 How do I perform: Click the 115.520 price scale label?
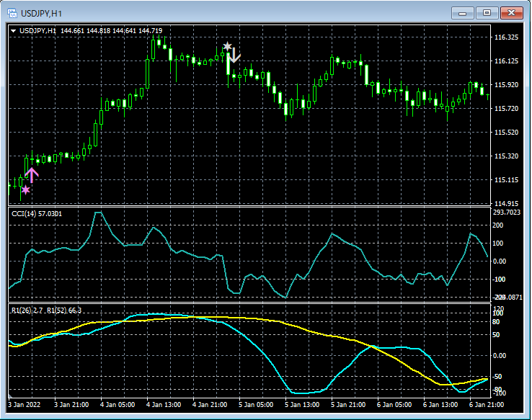507,133
